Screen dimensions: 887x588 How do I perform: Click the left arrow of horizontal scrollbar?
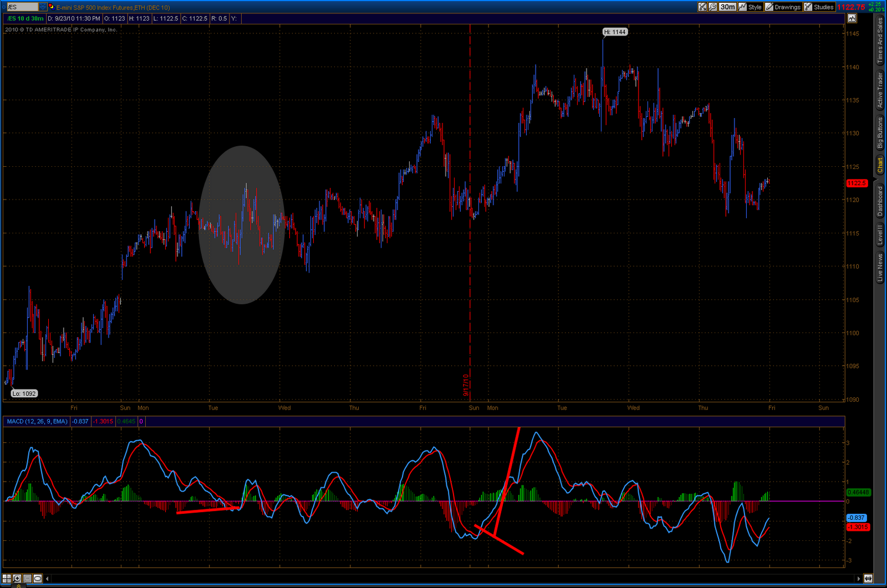pos(48,579)
